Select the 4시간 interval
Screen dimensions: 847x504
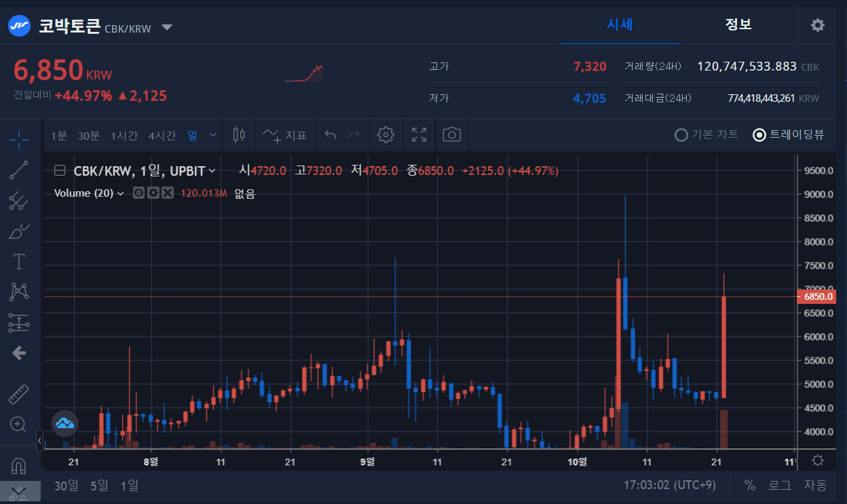(x=162, y=136)
